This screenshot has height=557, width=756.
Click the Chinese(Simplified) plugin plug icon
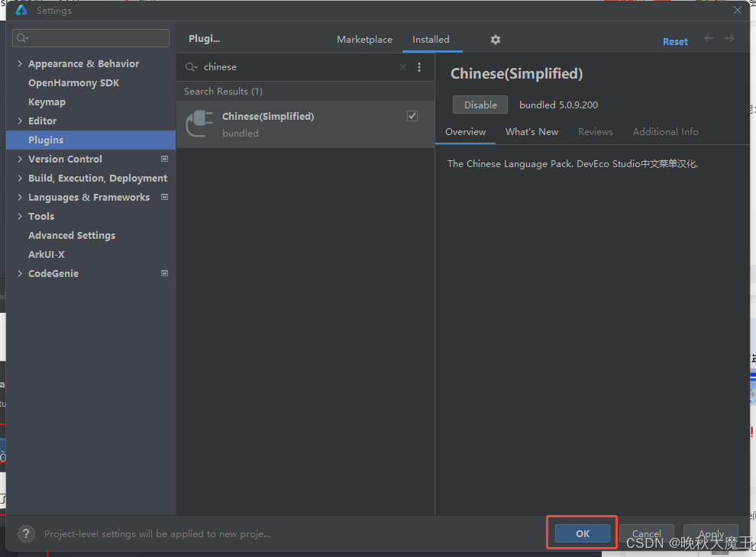(199, 124)
